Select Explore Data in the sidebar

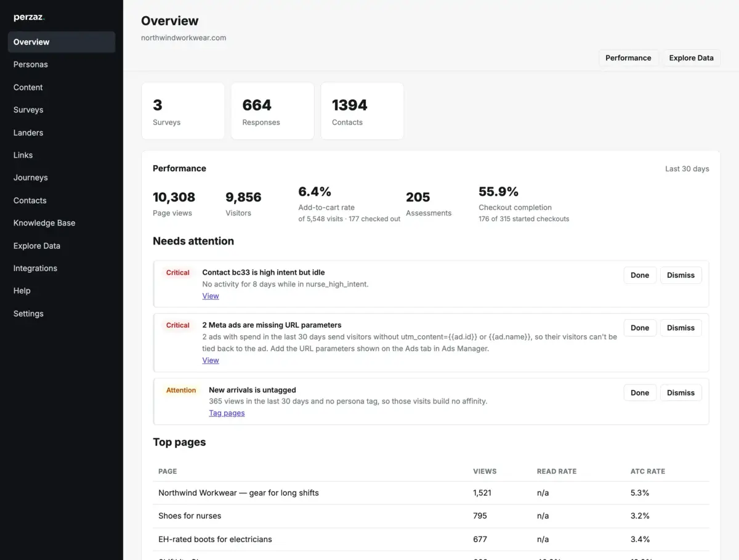coord(62,246)
